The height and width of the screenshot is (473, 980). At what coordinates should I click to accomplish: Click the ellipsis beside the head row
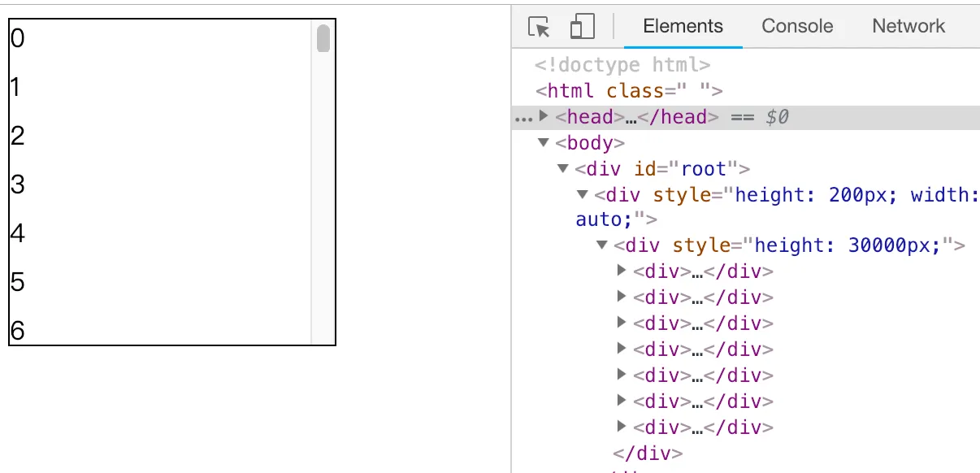coord(523,119)
